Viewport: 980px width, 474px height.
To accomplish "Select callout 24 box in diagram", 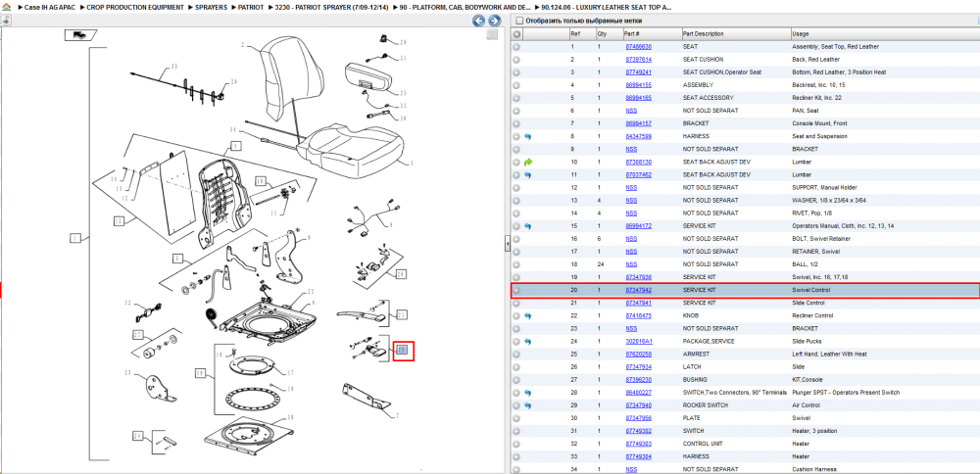I will 137,435.
